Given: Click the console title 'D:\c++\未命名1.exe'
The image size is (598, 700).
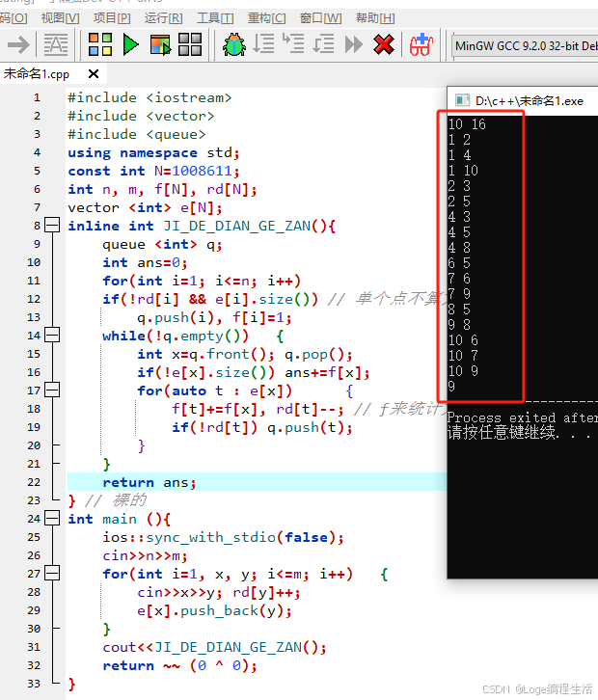Looking at the screenshot, I should [530, 101].
